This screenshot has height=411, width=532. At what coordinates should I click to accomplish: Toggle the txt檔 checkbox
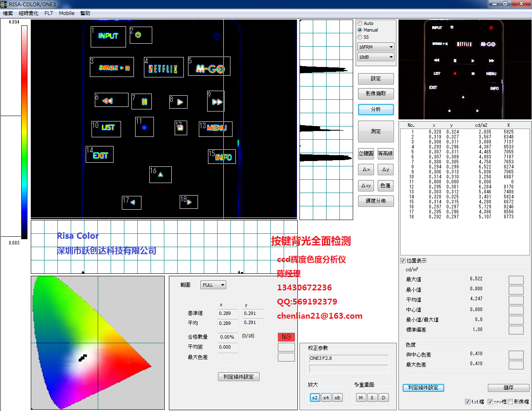pyautogui.click(x=468, y=401)
